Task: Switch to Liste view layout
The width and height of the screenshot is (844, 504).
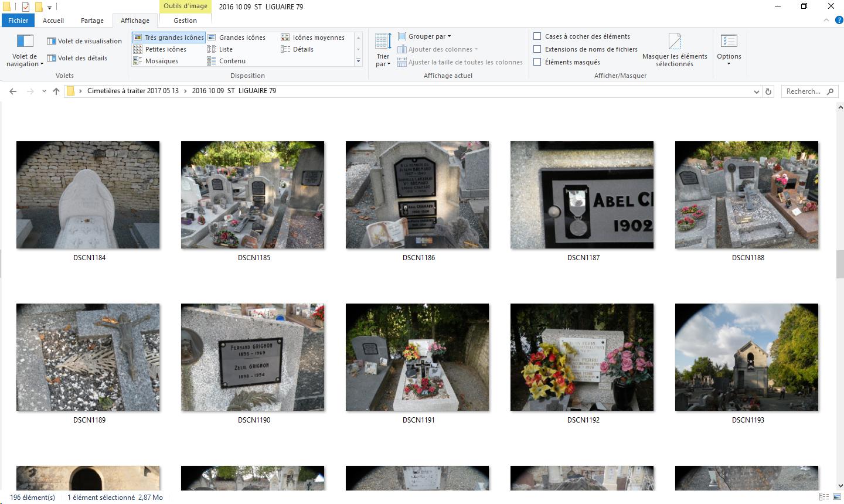Action: (220, 49)
